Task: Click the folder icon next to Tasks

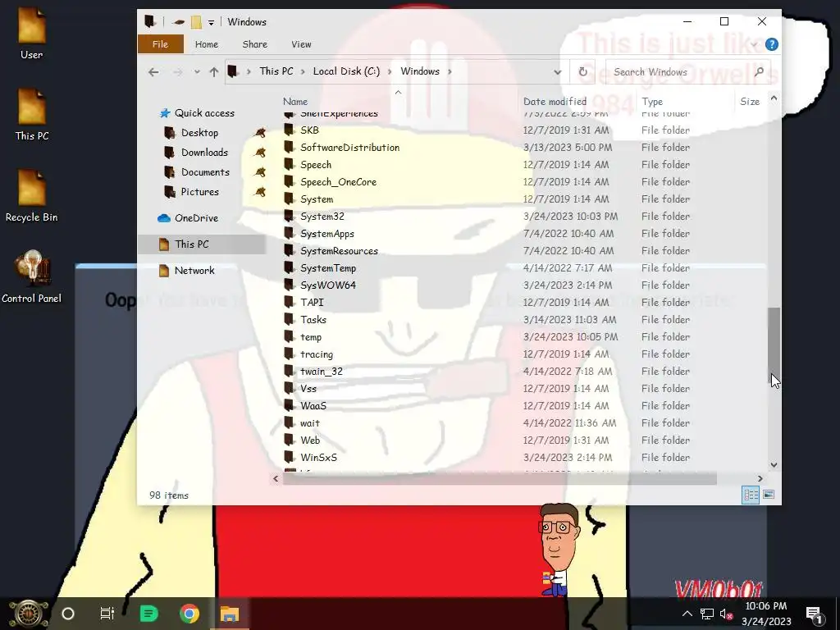Action: point(290,320)
